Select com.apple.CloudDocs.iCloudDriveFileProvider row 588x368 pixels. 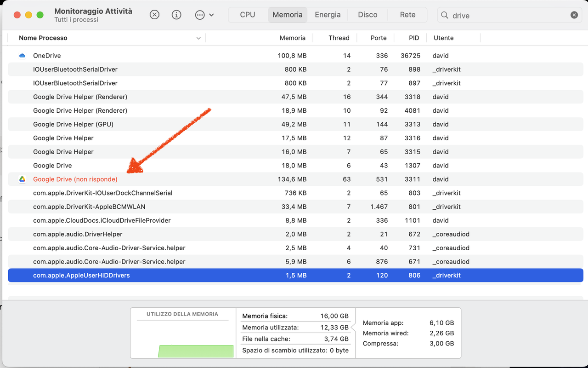click(295, 220)
